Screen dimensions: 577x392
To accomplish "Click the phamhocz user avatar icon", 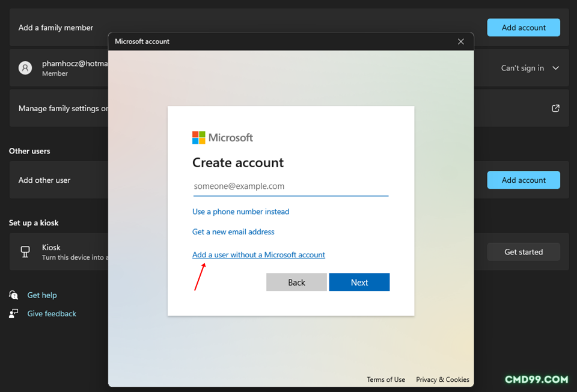I will click(25, 68).
